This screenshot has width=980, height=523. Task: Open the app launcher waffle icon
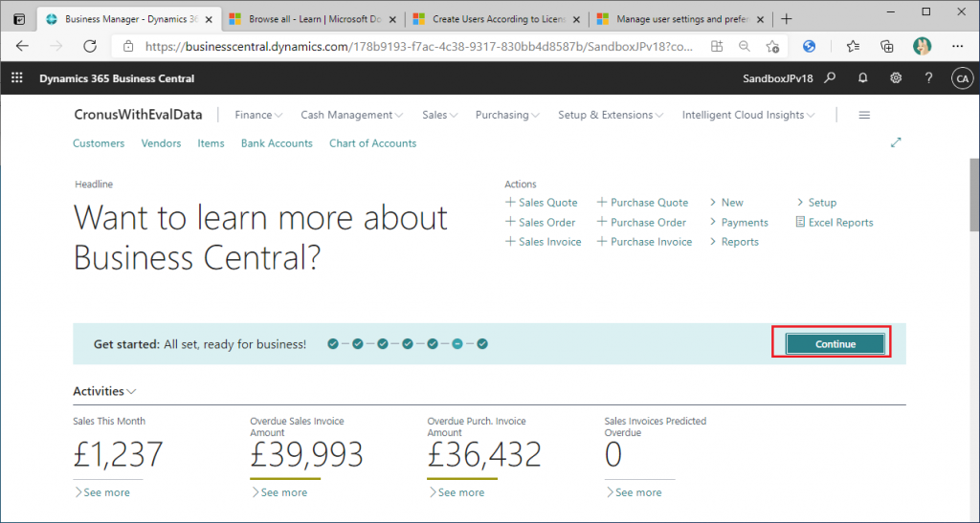coord(16,78)
